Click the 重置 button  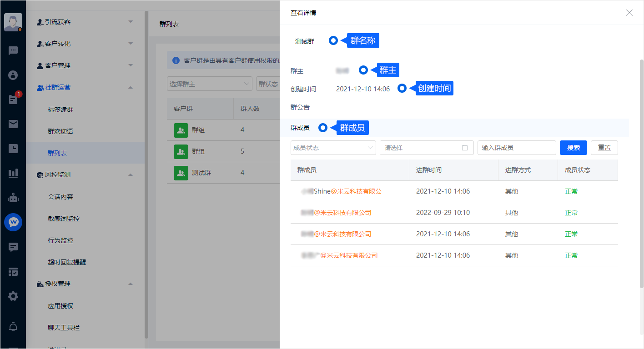click(x=604, y=148)
